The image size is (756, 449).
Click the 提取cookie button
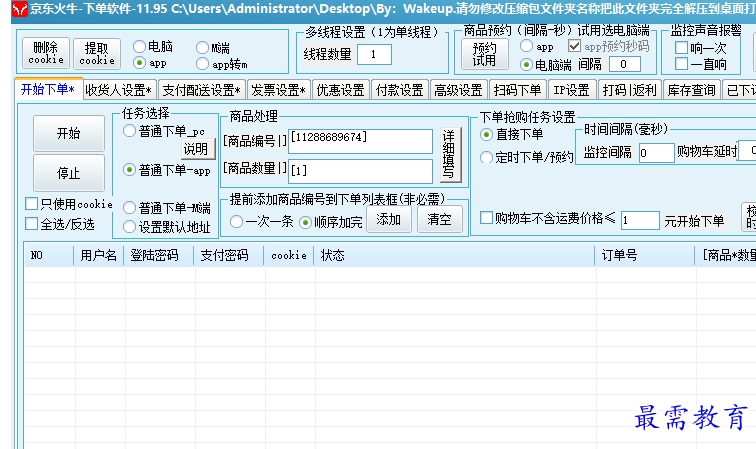[97, 54]
